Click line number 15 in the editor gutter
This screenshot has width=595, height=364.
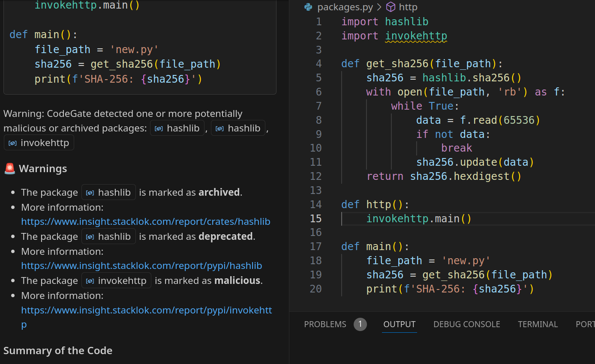pos(316,218)
